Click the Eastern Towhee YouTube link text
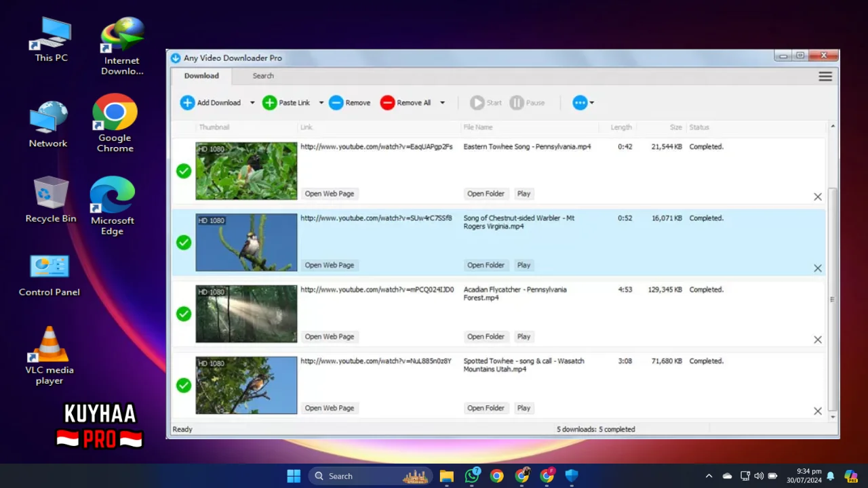The image size is (868, 488). pyautogui.click(x=376, y=146)
